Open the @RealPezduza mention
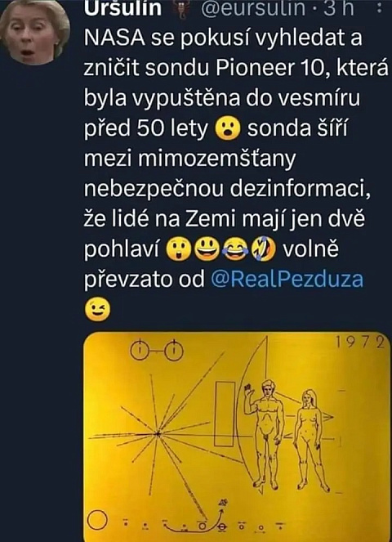Viewport: 392px width, 542px height. tap(287, 279)
